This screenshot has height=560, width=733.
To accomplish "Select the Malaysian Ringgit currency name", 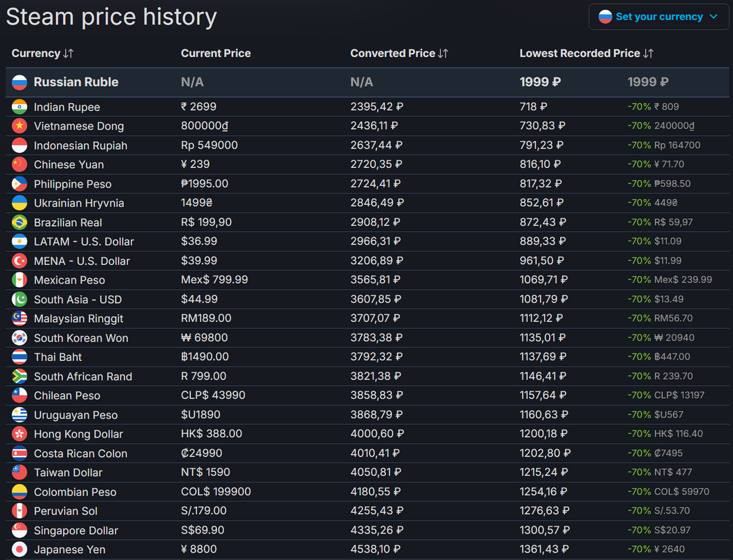I will tap(78, 319).
